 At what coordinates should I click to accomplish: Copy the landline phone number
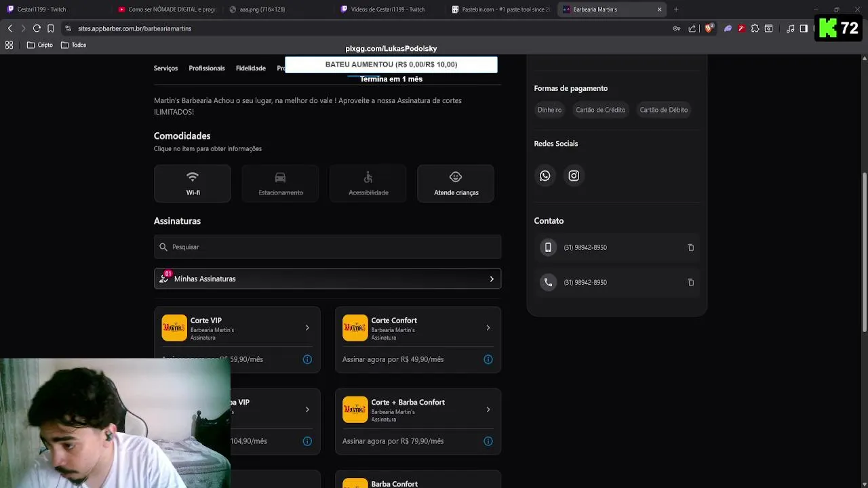690,282
